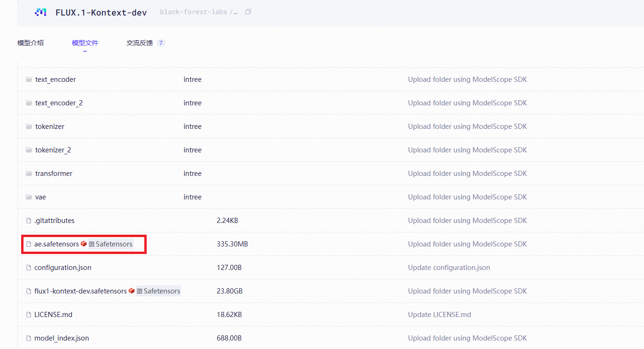Click the 23.80GB size value
The height and width of the screenshot is (349, 644).
(x=230, y=291)
